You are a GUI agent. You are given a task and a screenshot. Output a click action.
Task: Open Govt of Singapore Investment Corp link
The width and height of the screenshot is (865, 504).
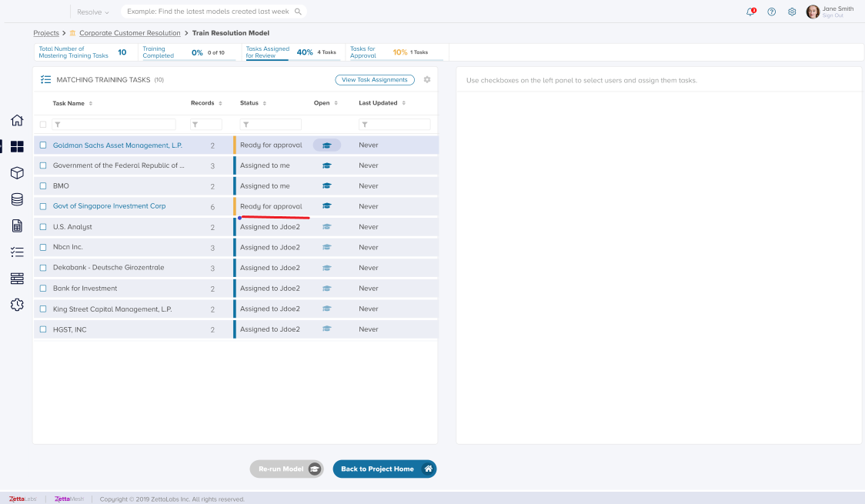109,206
